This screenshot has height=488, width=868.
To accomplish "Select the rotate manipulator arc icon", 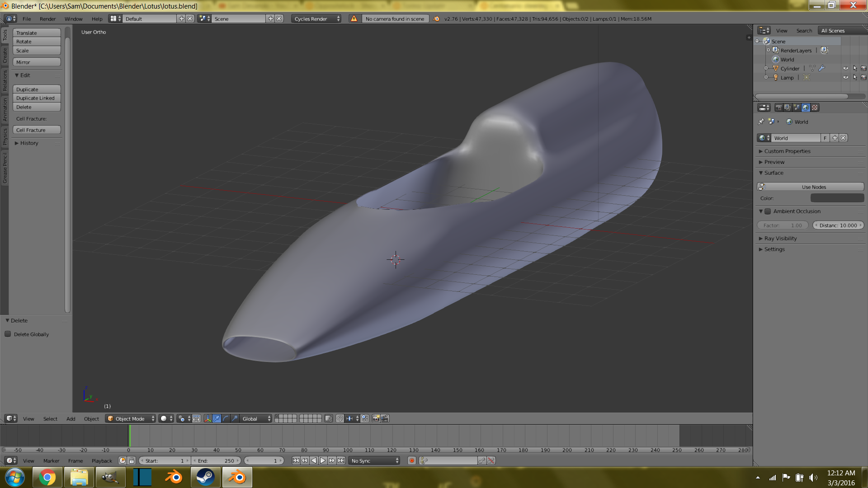I will click(x=226, y=418).
